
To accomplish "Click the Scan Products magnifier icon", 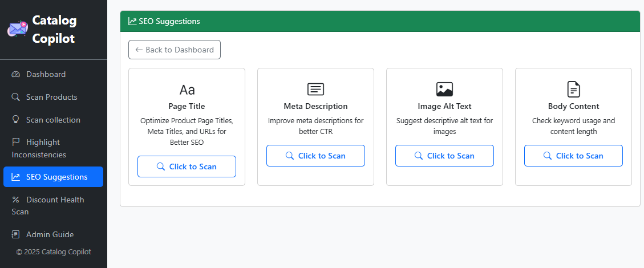I will pyautogui.click(x=16, y=97).
